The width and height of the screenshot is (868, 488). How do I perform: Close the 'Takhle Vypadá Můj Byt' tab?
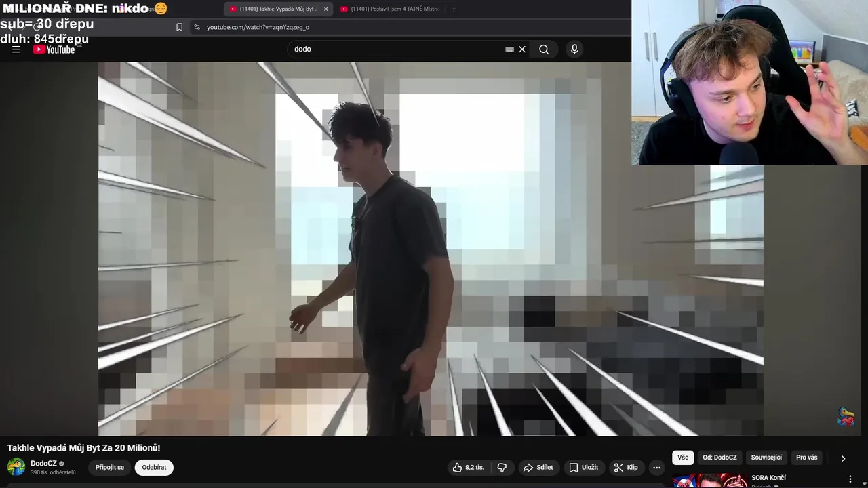click(x=325, y=9)
